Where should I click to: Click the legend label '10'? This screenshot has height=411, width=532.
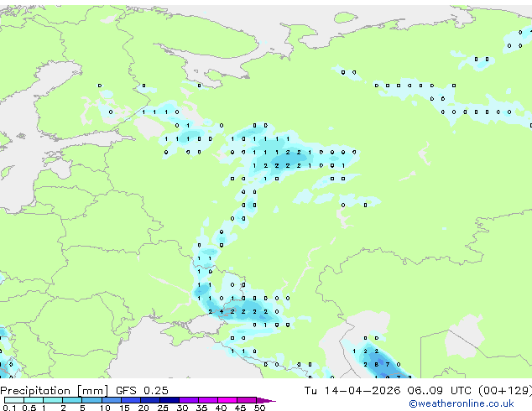(105, 408)
